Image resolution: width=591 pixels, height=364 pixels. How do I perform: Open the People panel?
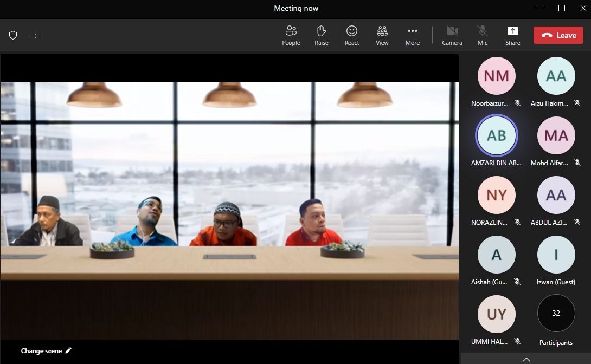tap(291, 35)
